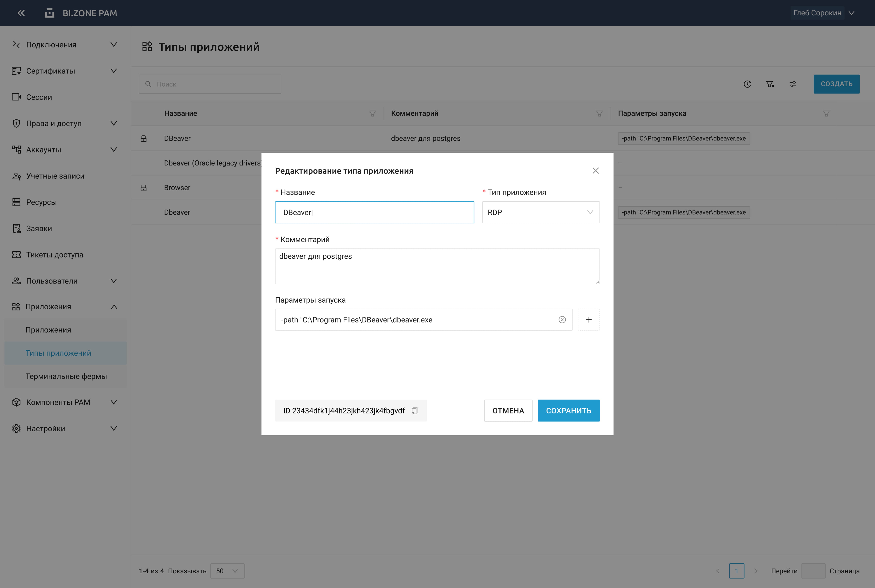Close the edit application type dialog
Viewport: 875px width, 588px height.
(595, 171)
